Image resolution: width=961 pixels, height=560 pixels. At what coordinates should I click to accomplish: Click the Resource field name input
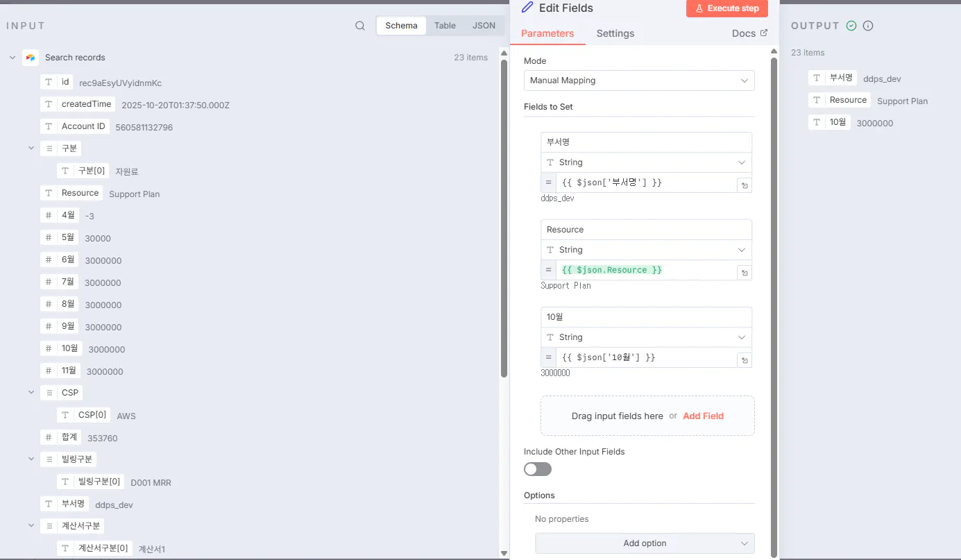646,230
